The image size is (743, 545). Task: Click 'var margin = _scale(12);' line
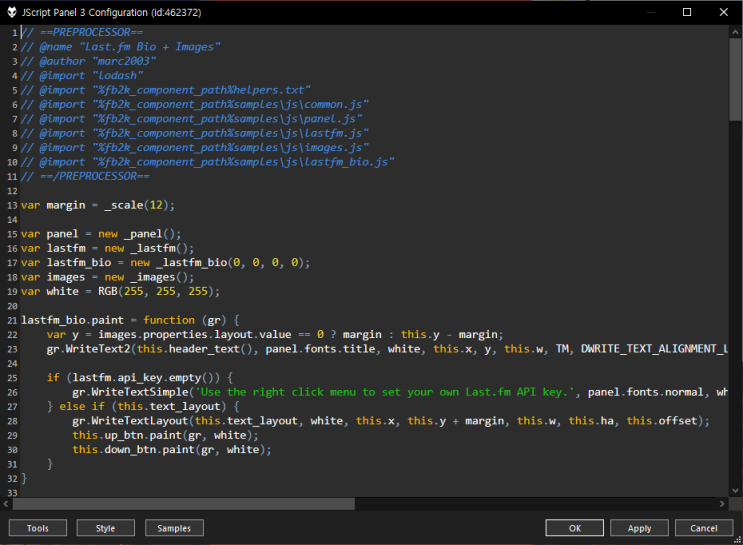click(98, 205)
